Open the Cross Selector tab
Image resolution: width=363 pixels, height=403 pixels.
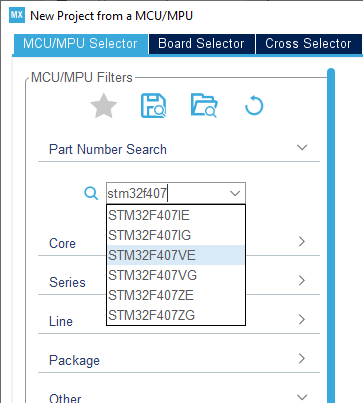pyautogui.click(x=308, y=44)
